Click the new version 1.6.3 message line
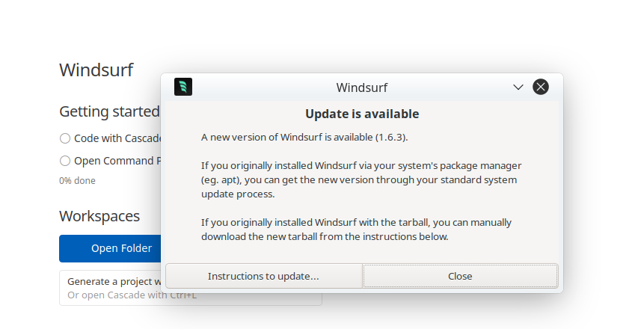Image resolution: width=644 pixels, height=329 pixels. tap(304, 137)
